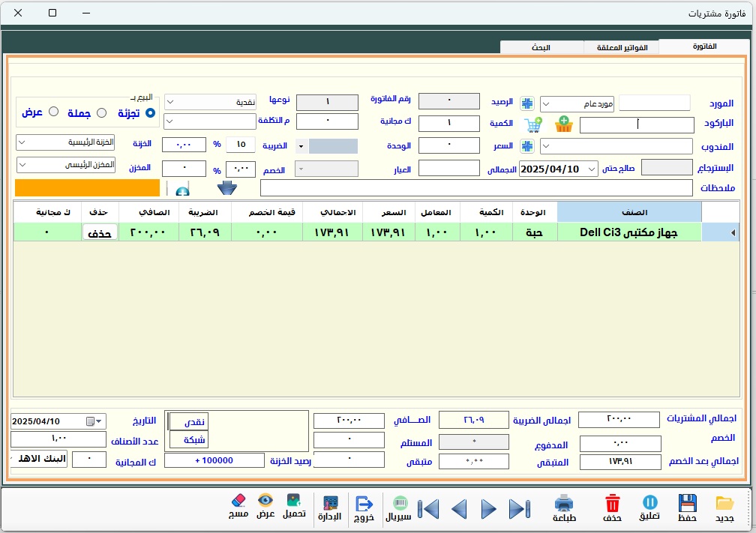Screen dimensions: 756x533
Task: Clear form with مسح eraser icon
Action: [x=238, y=500]
